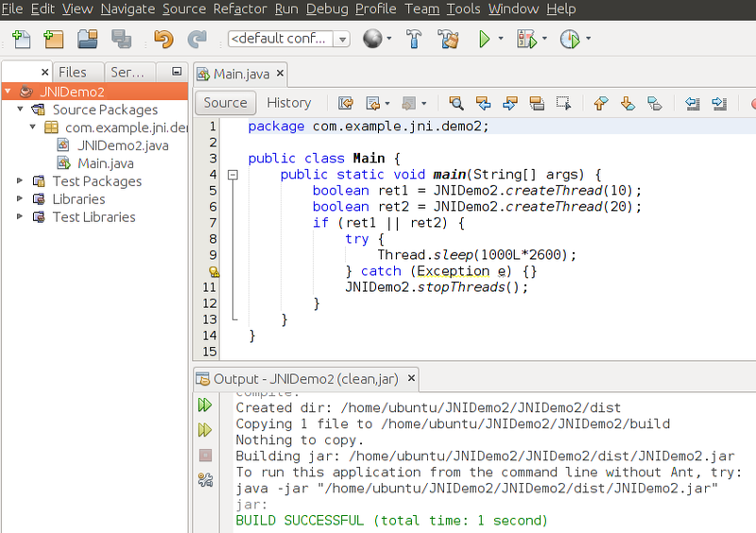Screen dimensions: 756x533
Task: Close the Output panel tab
Action: pos(411,378)
